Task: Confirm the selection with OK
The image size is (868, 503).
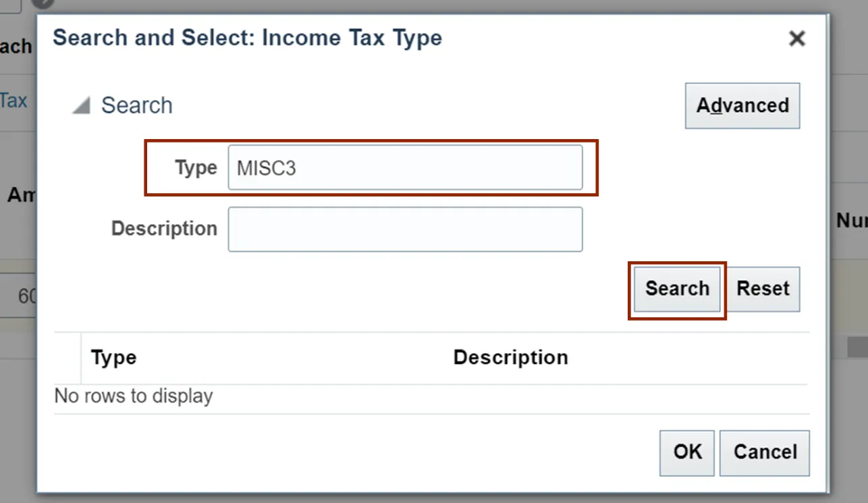Action: (x=687, y=452)
